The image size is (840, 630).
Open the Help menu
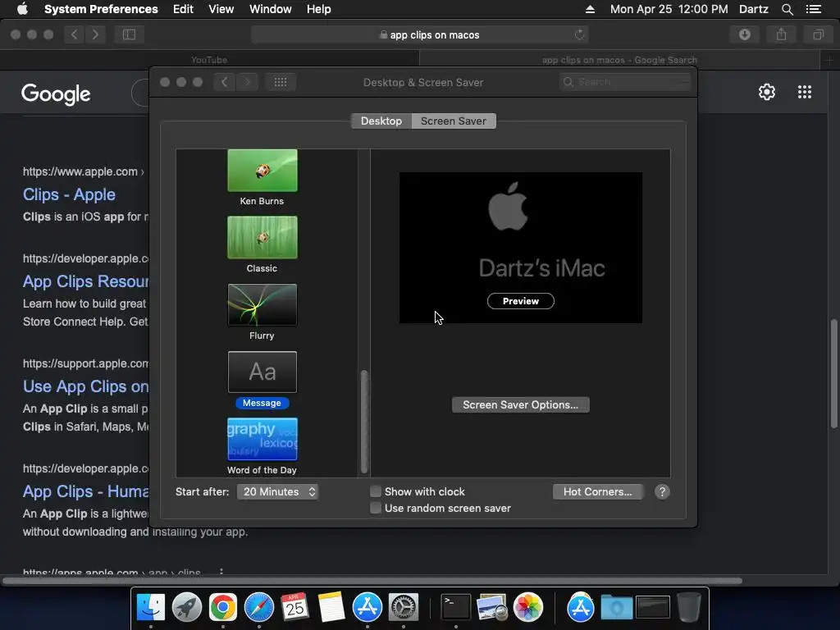tap(319, 9)
